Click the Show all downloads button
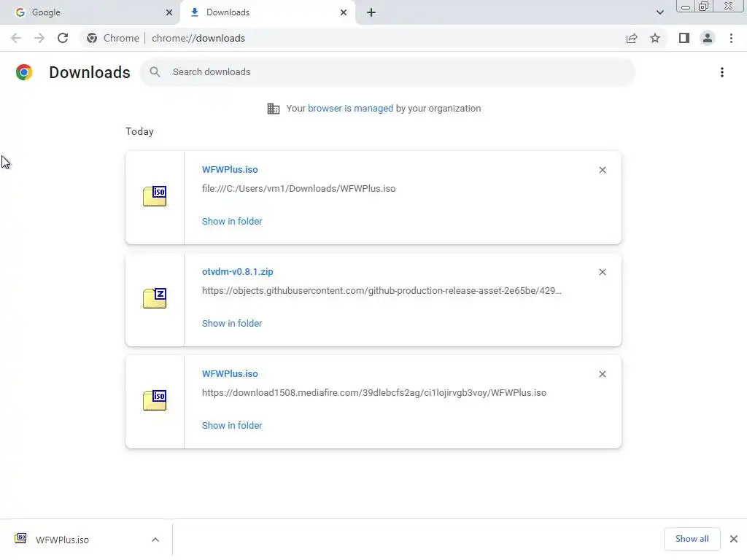 (692, 539)
